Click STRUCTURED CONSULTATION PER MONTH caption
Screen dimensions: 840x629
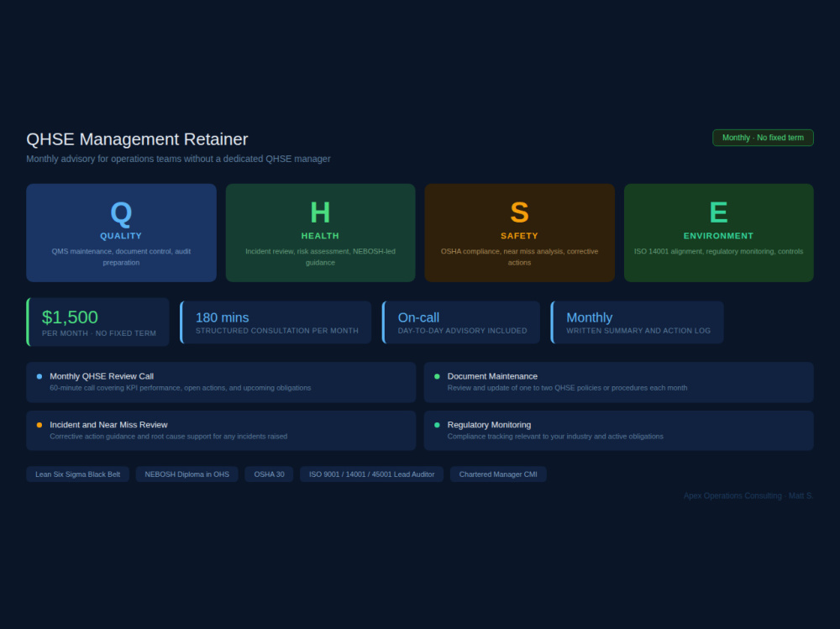click(x=277, y=331)
